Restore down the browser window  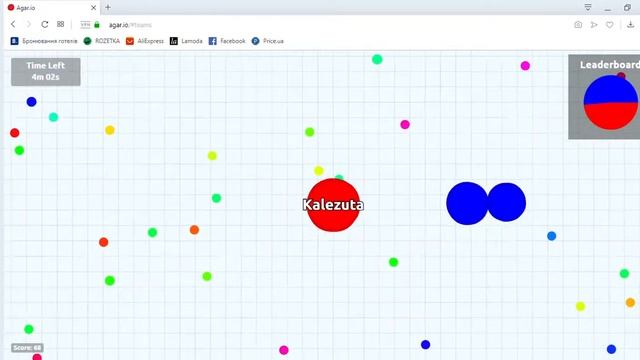[627, 7]
